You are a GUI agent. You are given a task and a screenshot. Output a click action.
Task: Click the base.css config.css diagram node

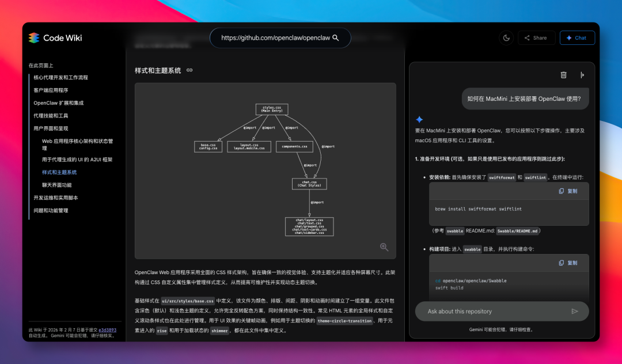[208, 146]
